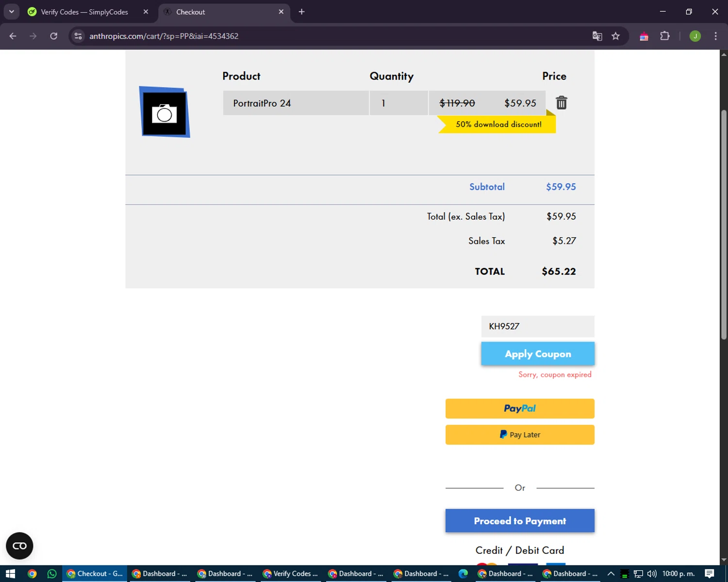Show hidden system tray icons
The width and height of the screenshot is (728, 582).
point(611,574)
